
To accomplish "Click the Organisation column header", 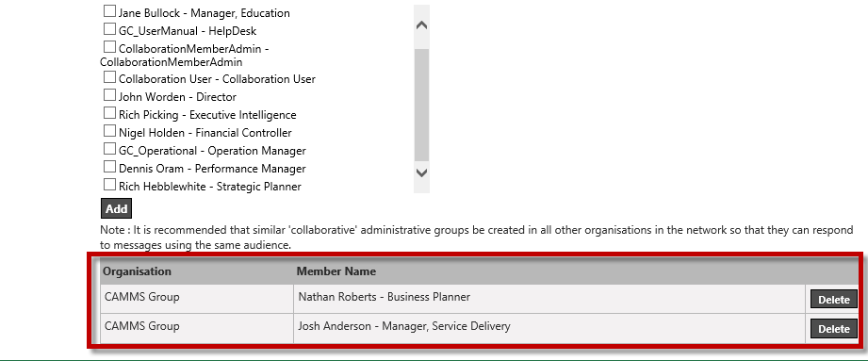I will 138,271.
